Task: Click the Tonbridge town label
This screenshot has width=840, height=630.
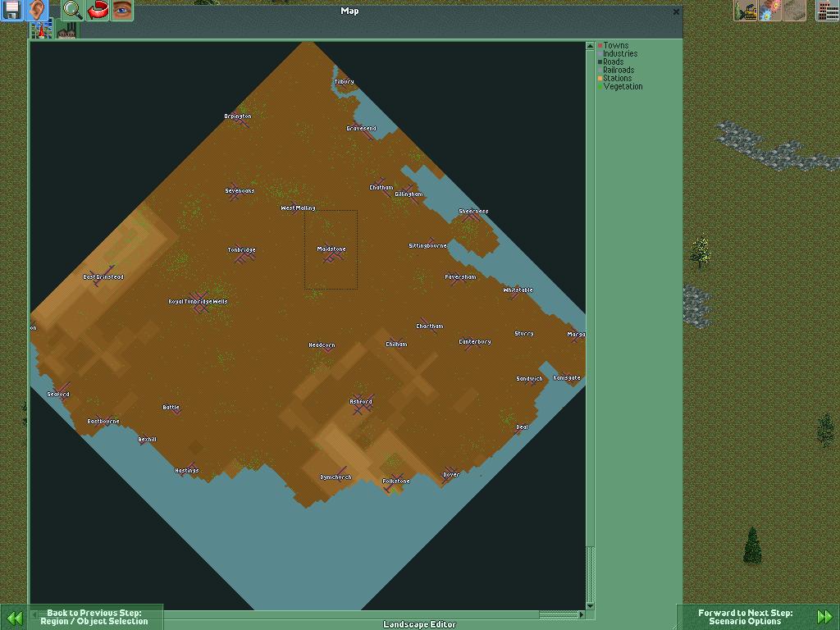Action: pos(242,249)
